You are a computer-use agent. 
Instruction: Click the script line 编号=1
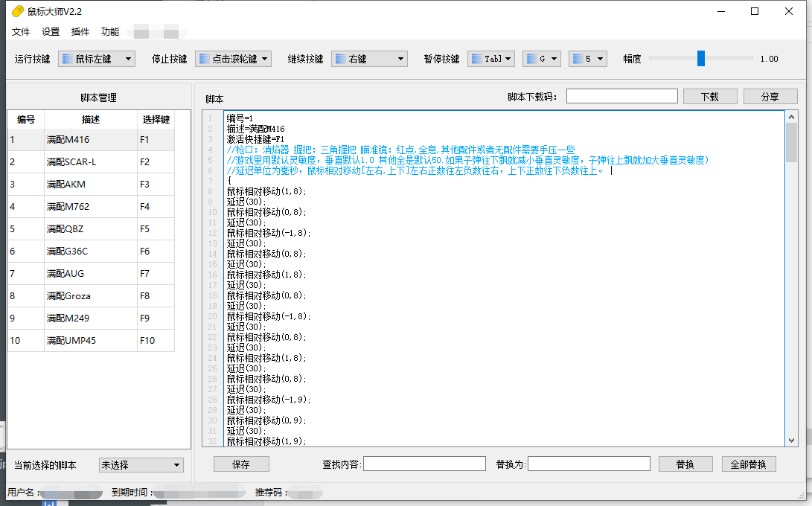[239, 118]
